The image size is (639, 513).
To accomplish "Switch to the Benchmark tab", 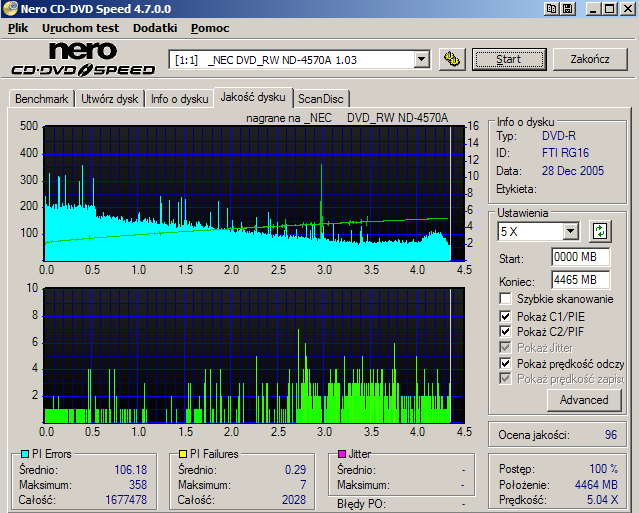I will click(x=42, y=99).
